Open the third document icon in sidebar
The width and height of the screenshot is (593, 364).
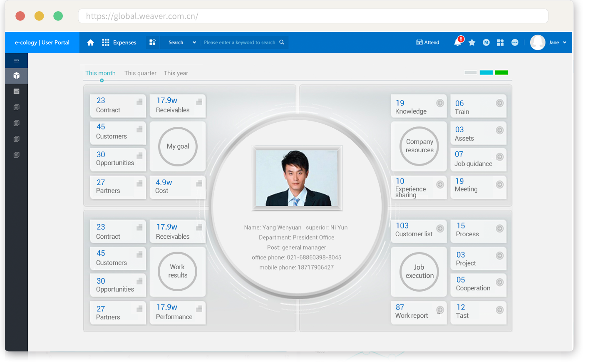click(x=17, y=139)
